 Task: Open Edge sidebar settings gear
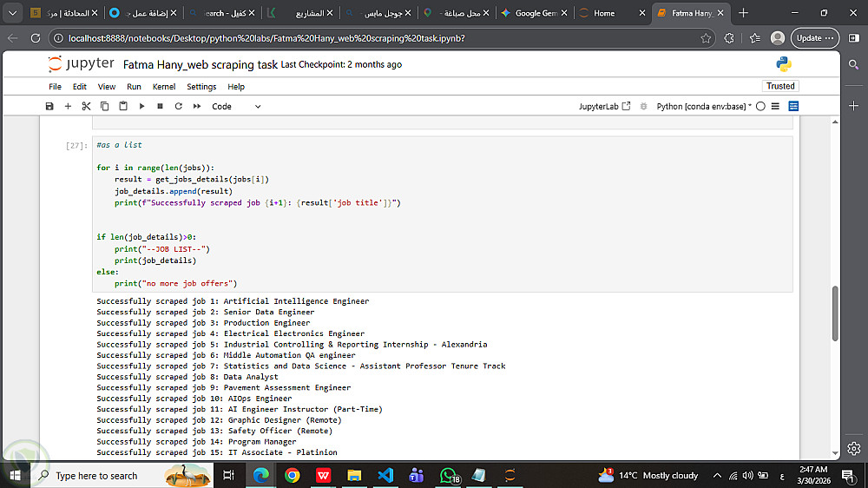point(853,448)
